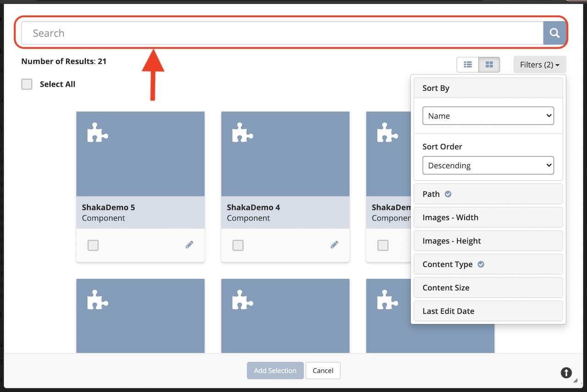Tick the ShakaDemo 5 checkbox
587x392 pixels.
click(93, 245)
